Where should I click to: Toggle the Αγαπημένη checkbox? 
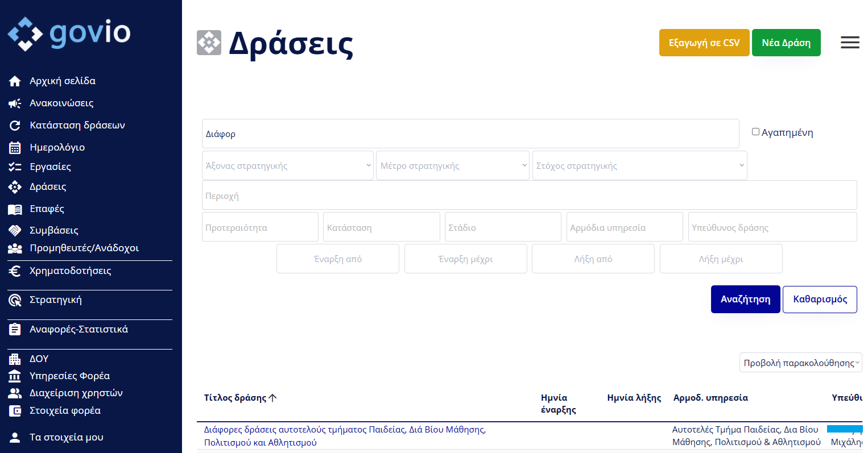(755, 132)
